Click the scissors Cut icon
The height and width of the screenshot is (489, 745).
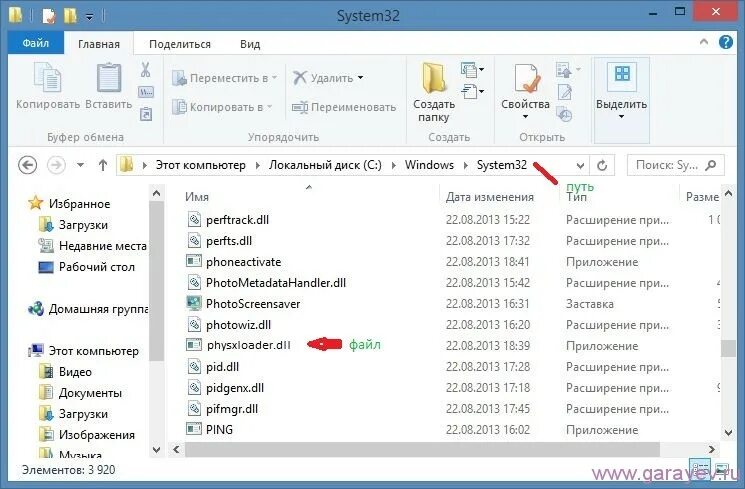145,69
